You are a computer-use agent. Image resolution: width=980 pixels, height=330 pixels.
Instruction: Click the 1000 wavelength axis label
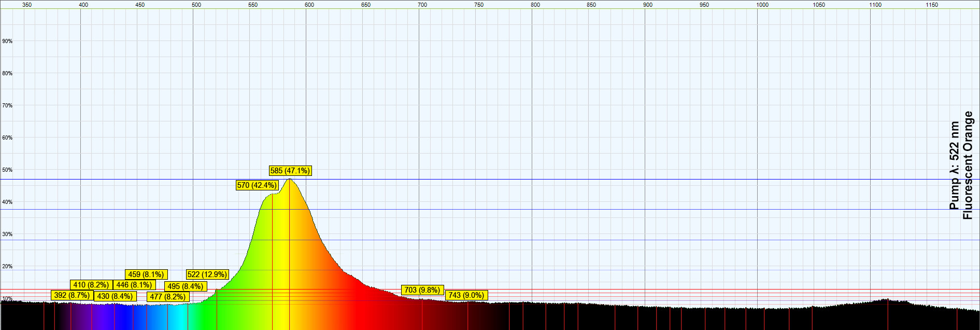click(x=762, y=5)
